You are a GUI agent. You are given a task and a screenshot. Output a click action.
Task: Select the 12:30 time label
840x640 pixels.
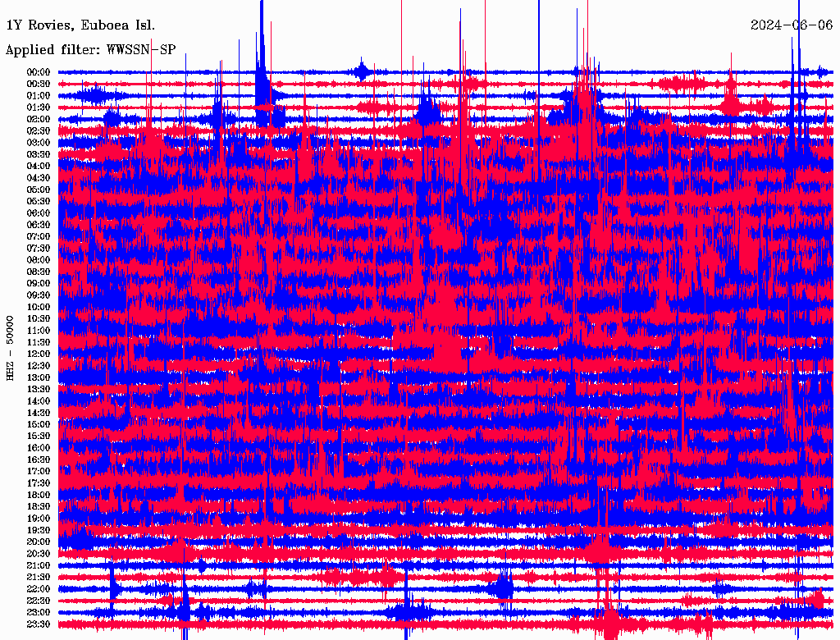pyautogui.click(x=39, y=366)
